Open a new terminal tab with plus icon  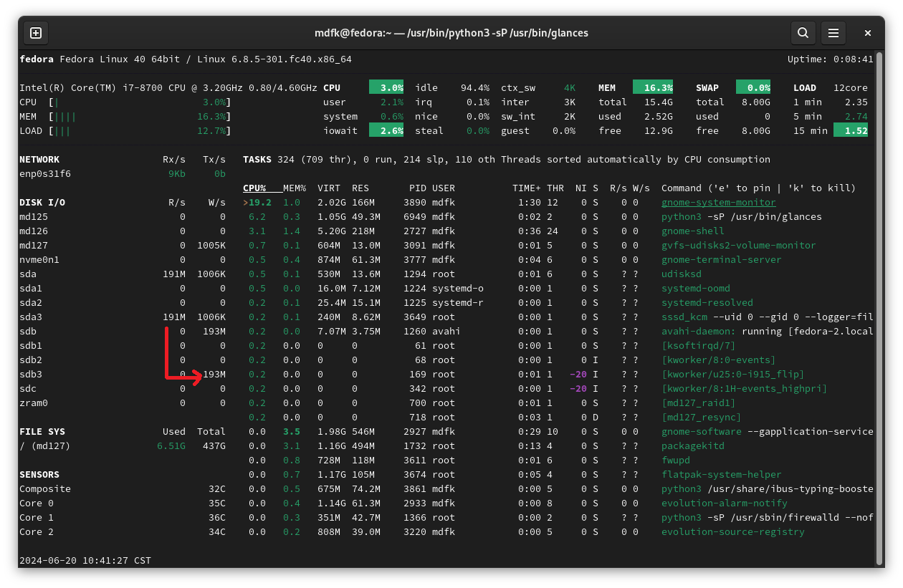pyautogui.click(x=36, y=33)
